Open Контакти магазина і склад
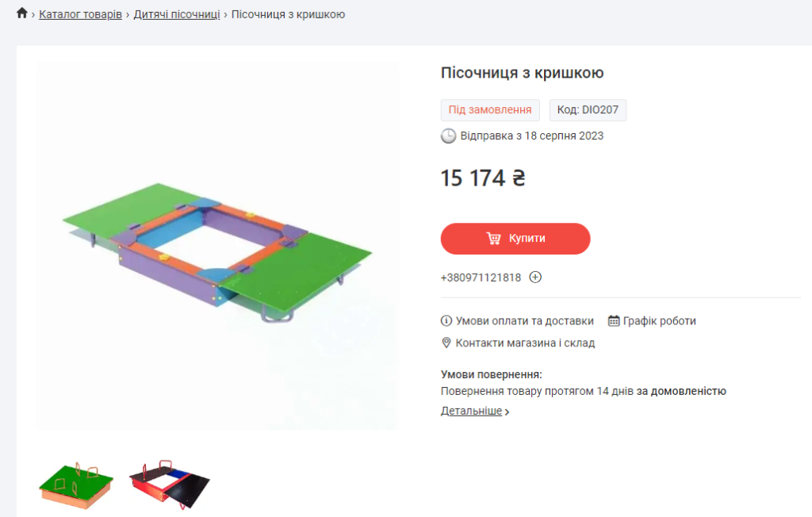The image size is (812, 517). 525,343
